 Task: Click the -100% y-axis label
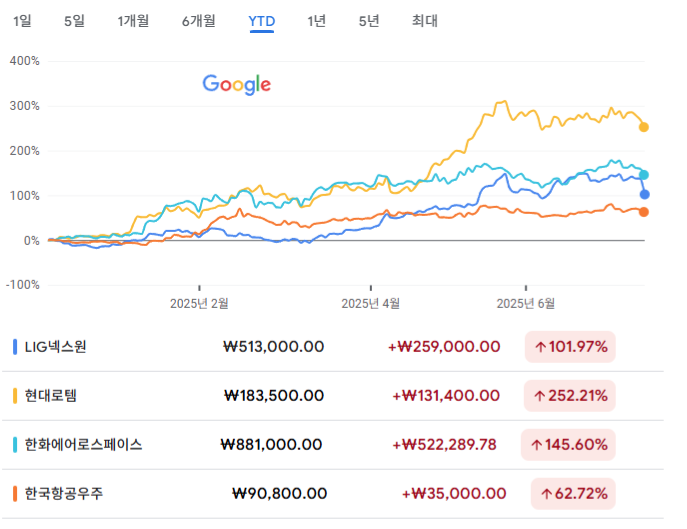click(22, 285)
